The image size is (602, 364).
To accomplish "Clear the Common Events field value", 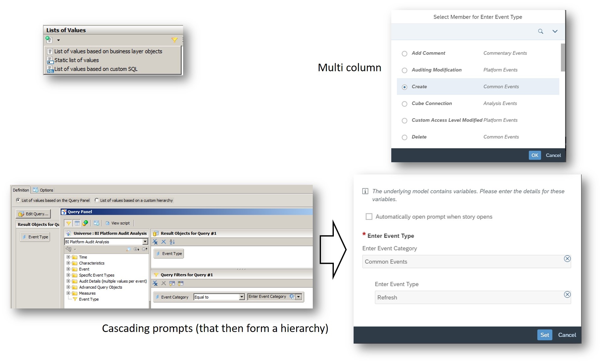I will point(567,259).
